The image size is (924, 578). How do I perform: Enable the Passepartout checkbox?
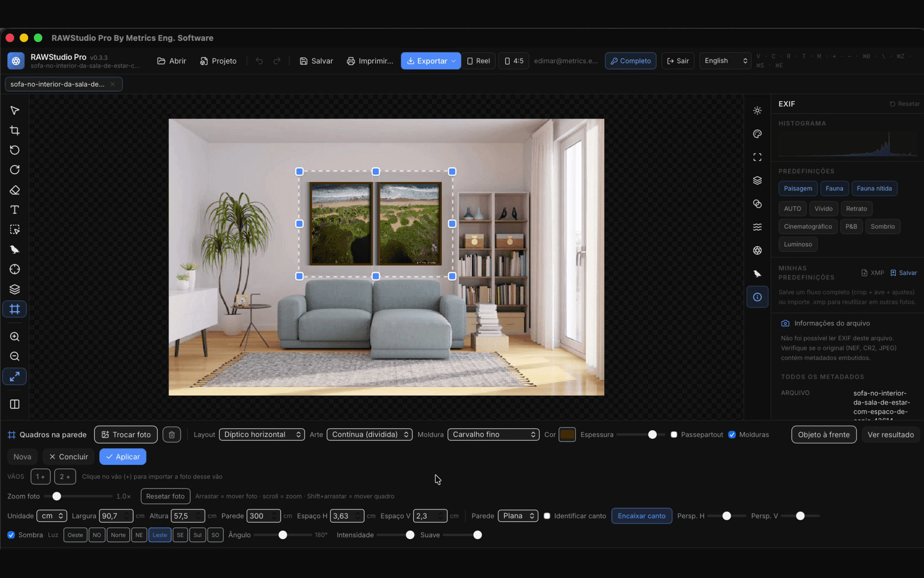pyautogui.click(x=674, y=434)
